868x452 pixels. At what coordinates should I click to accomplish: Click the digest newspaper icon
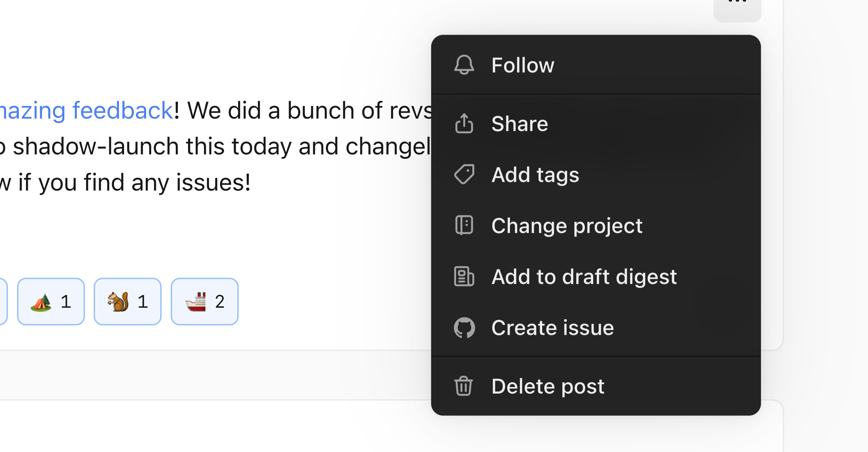point(464,277)
